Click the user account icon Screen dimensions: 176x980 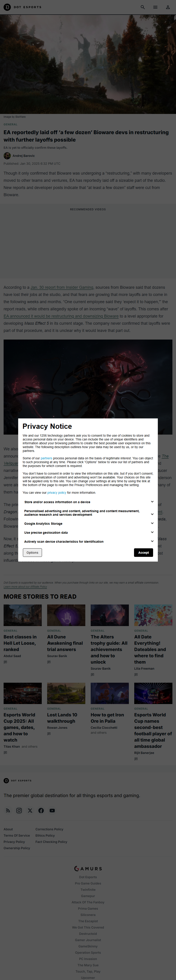coord(168,7)
